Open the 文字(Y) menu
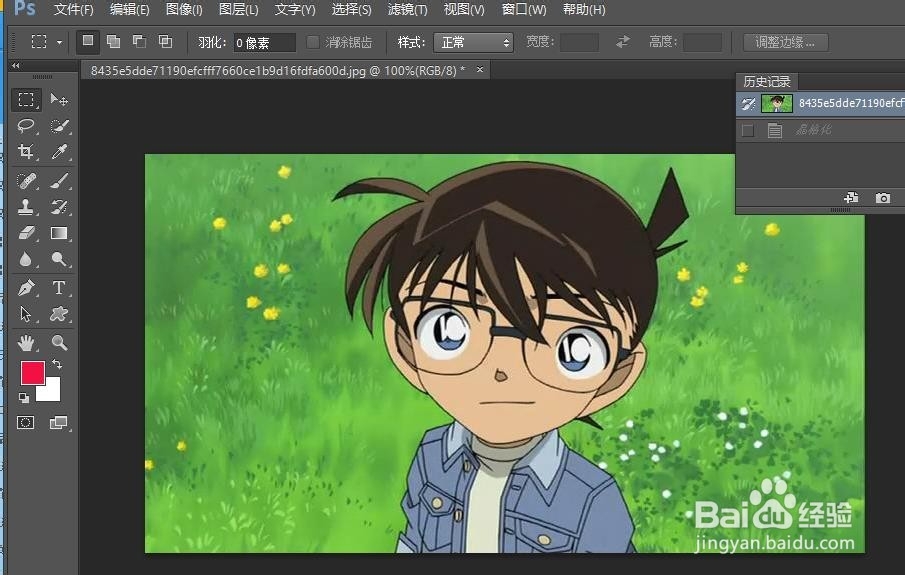The width and height of the screenshot is (905, 575). pos(295,9)
